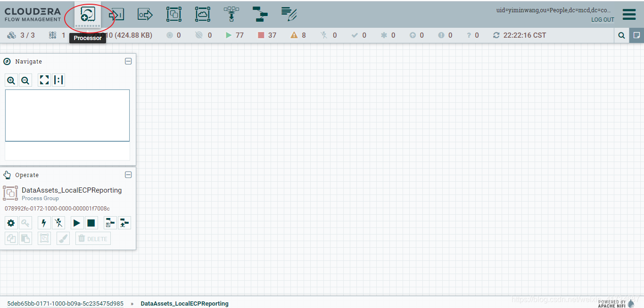Click the LOG OUT link
The width and height of the screenshot is (644, 308).
pyautogui.click(x=603, y=20)
